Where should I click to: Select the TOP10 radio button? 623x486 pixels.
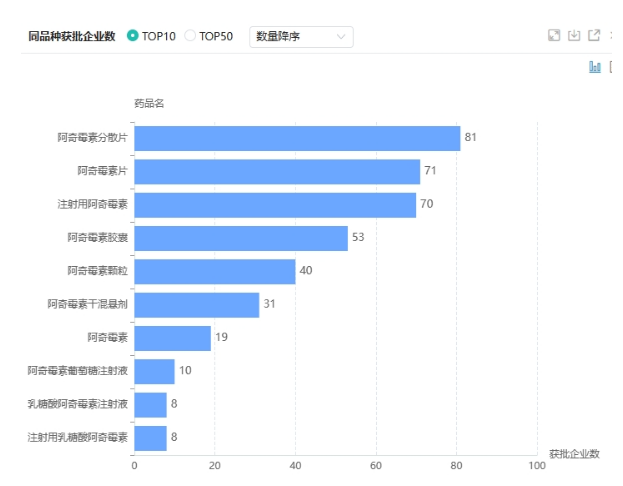tap(133, 37)
